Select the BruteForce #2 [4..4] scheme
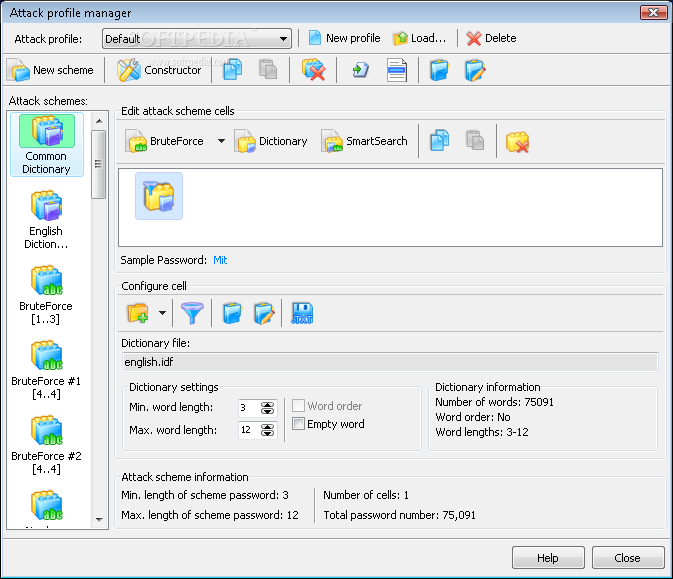This screenshot has height=579, width=673. [x=46, y=444]
